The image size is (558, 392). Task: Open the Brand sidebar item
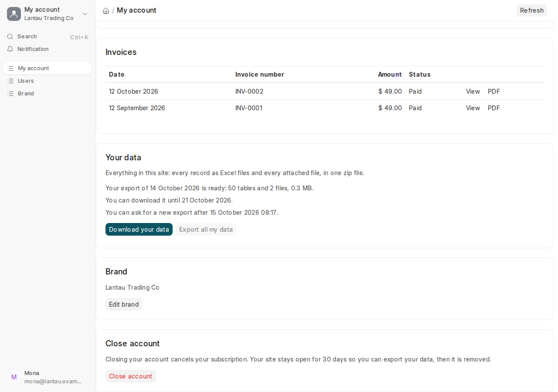[x=48, y=94]
